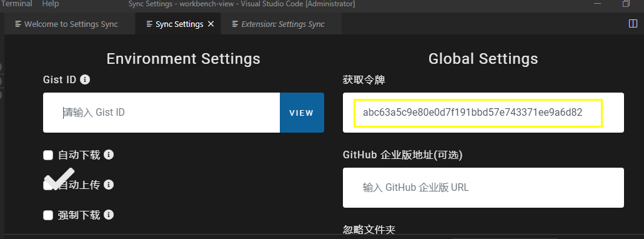Open the Help menu
The image size is (644, 239).
51,4
